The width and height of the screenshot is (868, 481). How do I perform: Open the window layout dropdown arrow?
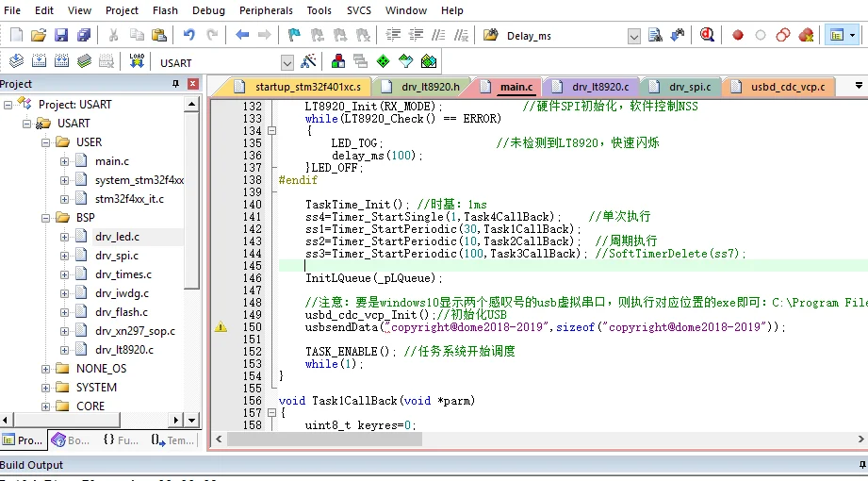click(x=853, y=36)
